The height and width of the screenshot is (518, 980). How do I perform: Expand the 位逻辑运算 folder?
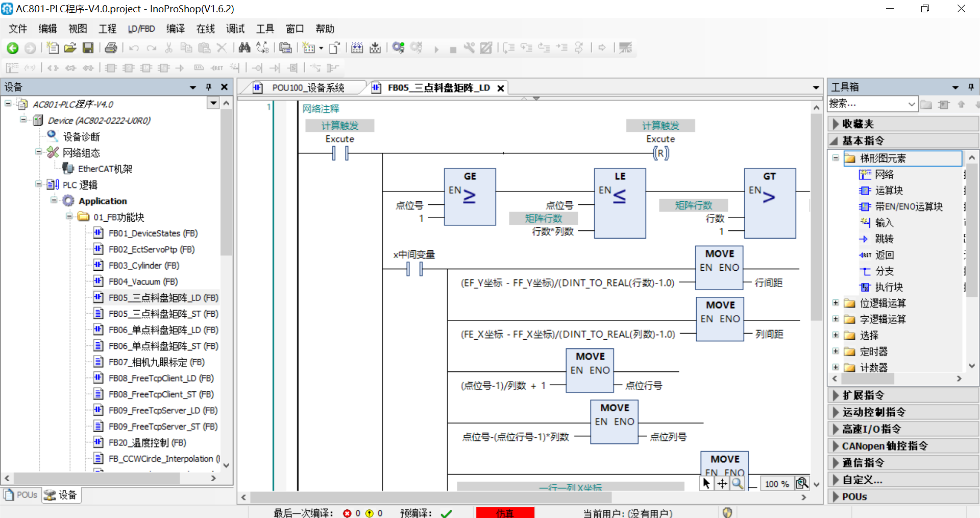(836, 303)
